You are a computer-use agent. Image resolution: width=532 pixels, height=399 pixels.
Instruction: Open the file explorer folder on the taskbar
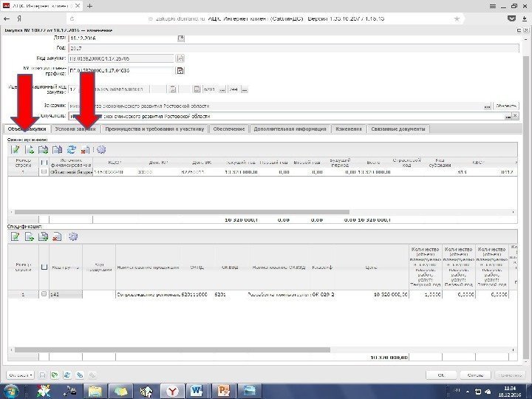tap(95, 391)
